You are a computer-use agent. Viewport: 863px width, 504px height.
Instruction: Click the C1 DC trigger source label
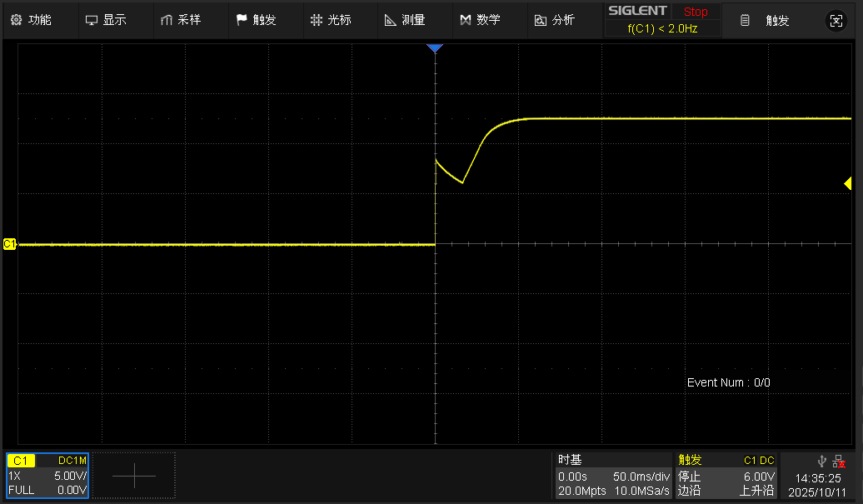tap(759, 461)
